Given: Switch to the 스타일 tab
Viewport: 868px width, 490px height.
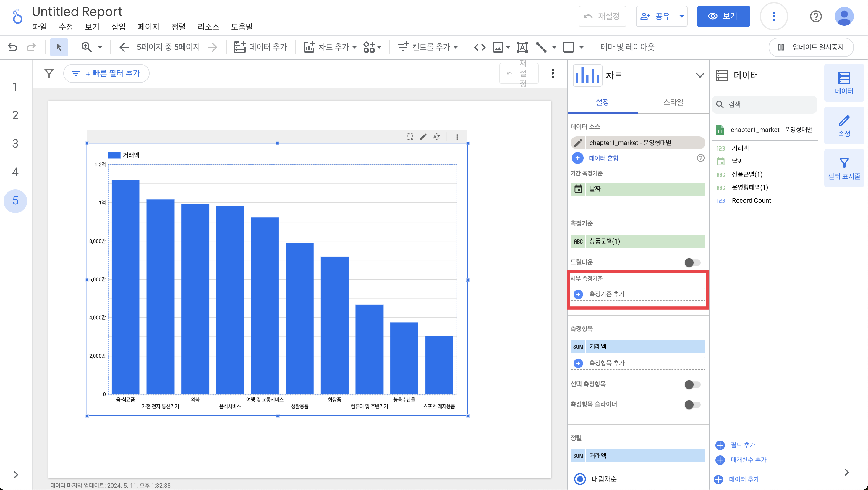Looking at the screenshot, I should (673, 102).
